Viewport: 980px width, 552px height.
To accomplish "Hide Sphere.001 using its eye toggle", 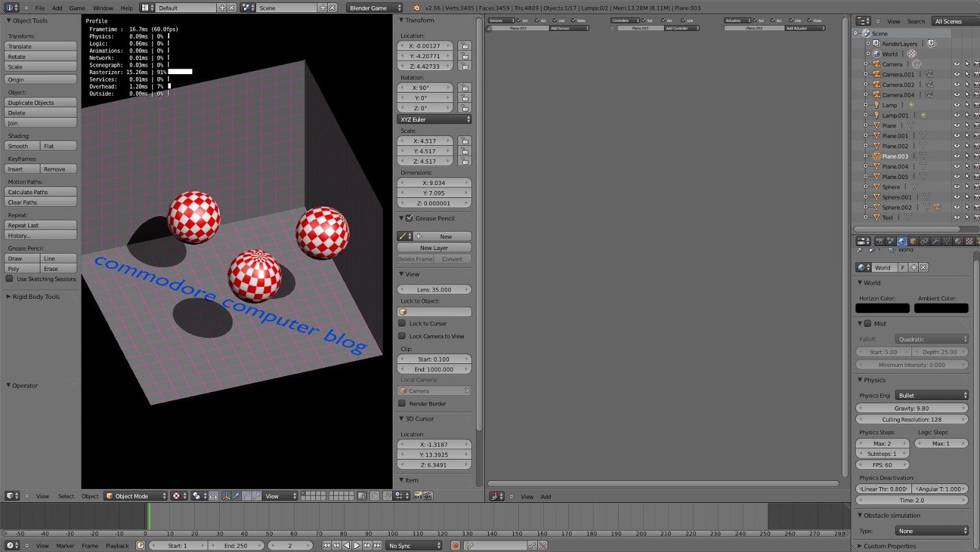I will pos(957,197).
